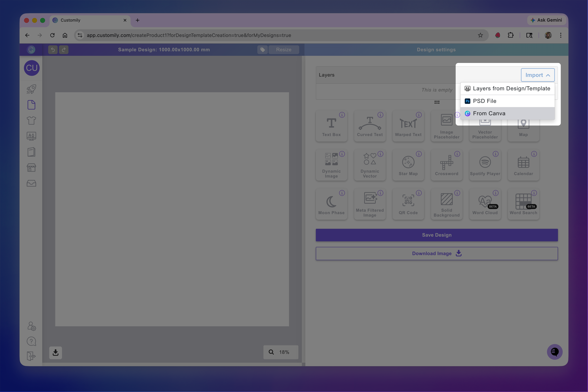This screenshot has height=392, width=588.
Task: Open the Customily logo home
Action: 31,50
